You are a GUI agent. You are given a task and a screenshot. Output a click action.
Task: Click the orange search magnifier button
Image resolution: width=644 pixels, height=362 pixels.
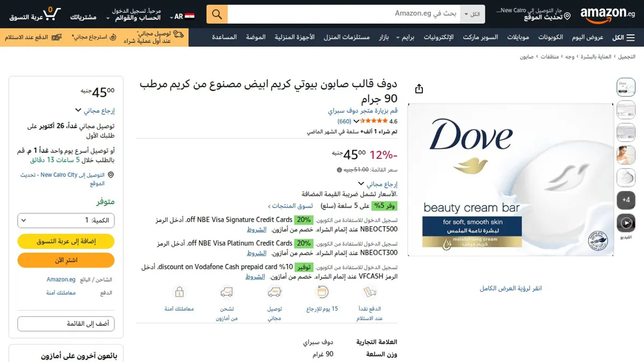[217, 14]
